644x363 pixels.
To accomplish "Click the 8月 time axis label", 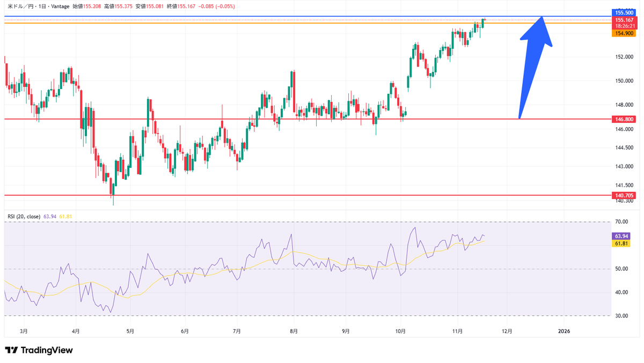I will click(x=294, y=331).
